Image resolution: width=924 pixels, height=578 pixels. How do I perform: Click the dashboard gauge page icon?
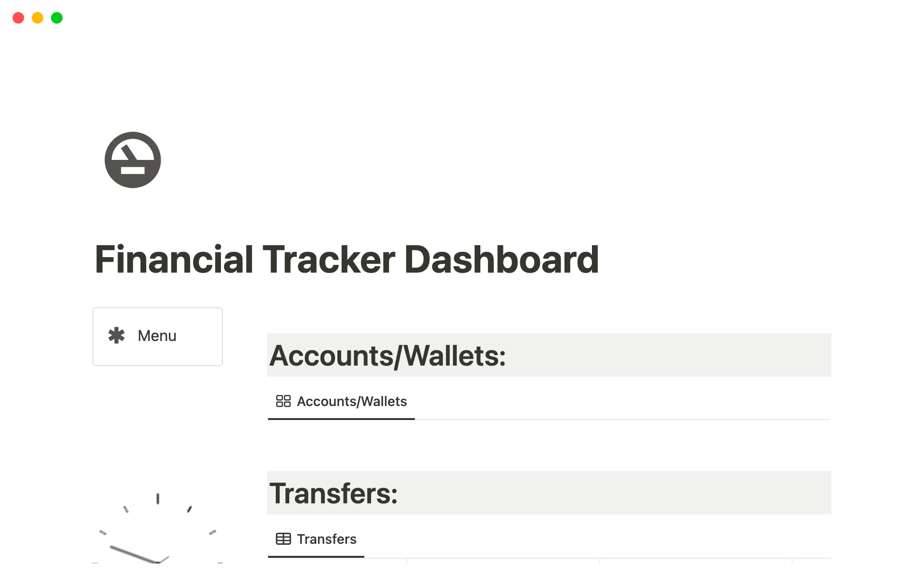133,160
